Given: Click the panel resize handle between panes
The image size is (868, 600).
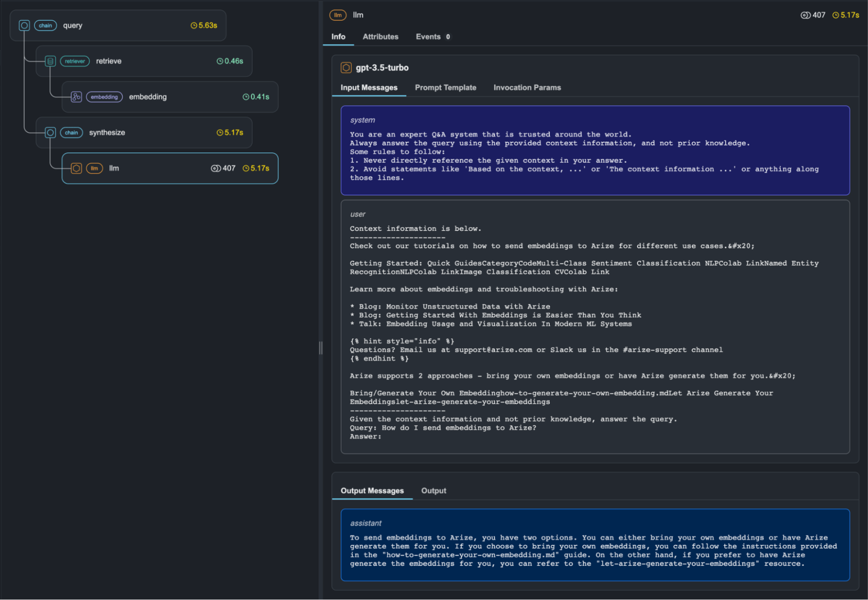Looking at the screenshot, I should coord(321,348).
